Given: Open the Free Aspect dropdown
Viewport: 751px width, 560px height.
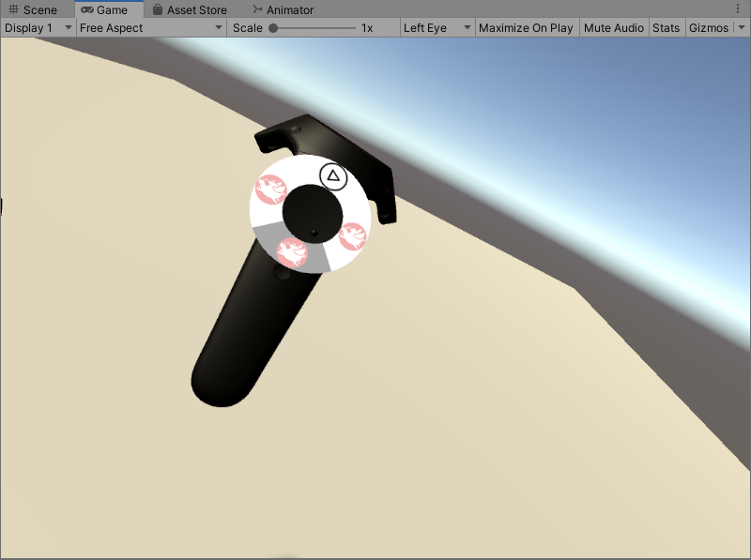Looking at the screenshot, I should coord(150,27).
